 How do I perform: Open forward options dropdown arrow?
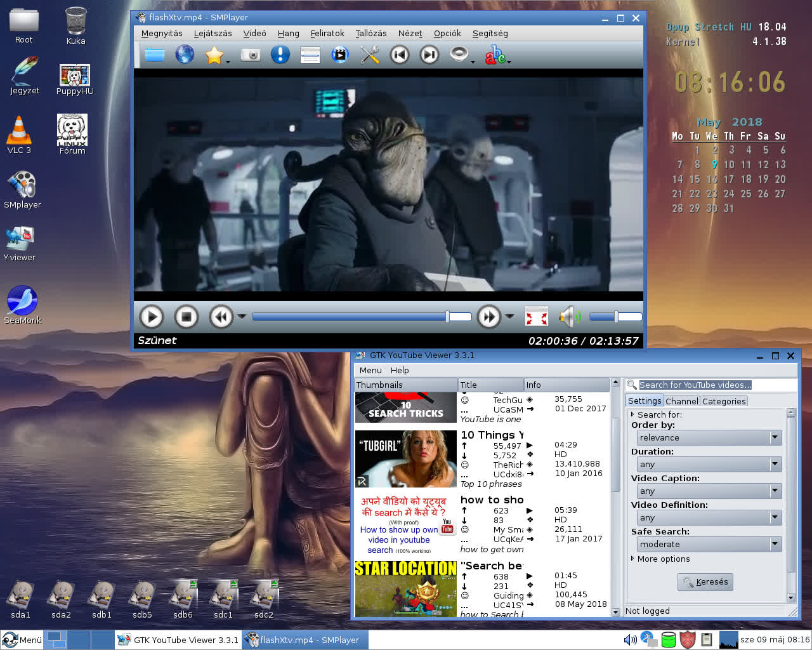(509, 316)
